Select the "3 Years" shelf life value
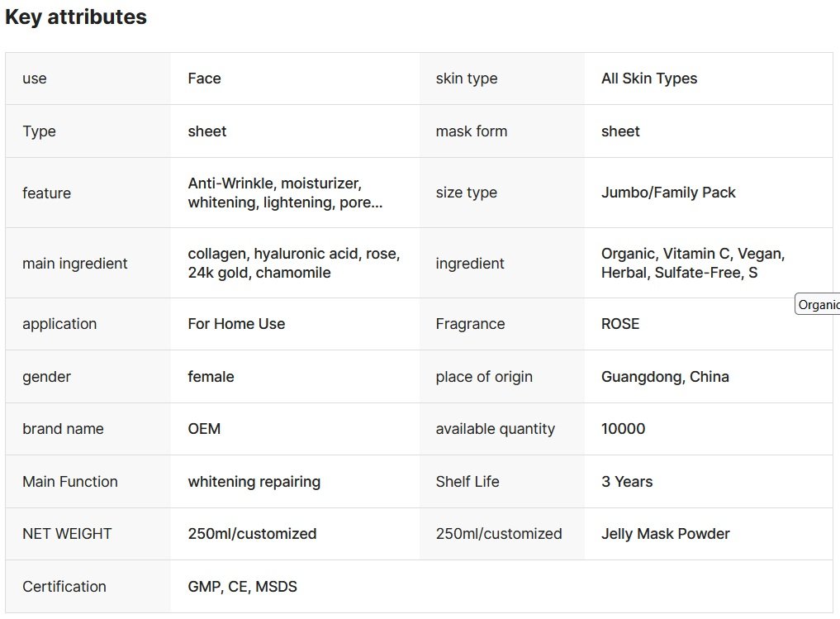The image size is (840, 619). (627, 482)
